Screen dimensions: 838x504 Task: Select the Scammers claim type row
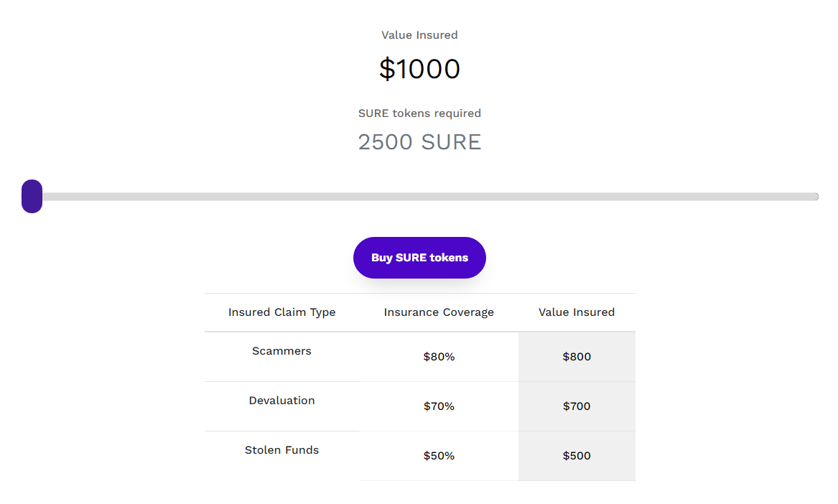pos(281,351)
